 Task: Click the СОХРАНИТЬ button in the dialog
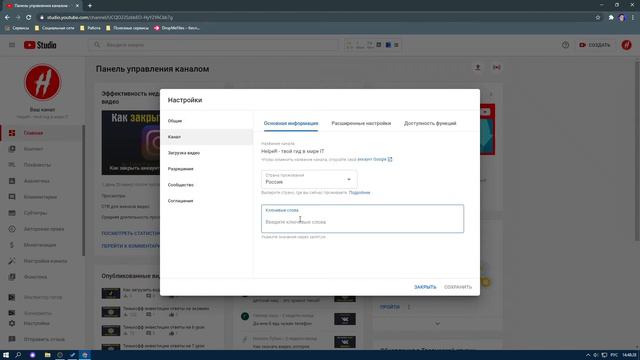pyautogui.click(x=458, y=287)
